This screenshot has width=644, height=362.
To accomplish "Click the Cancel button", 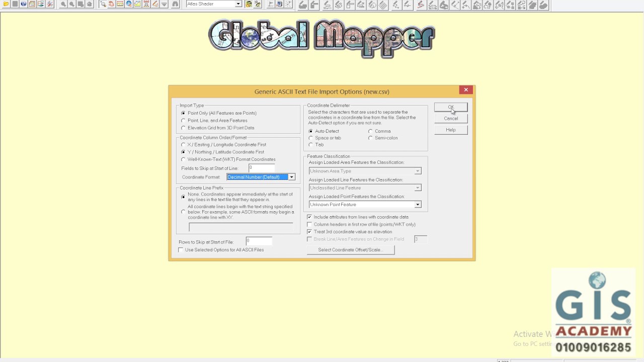I will [x=451, y=119].
